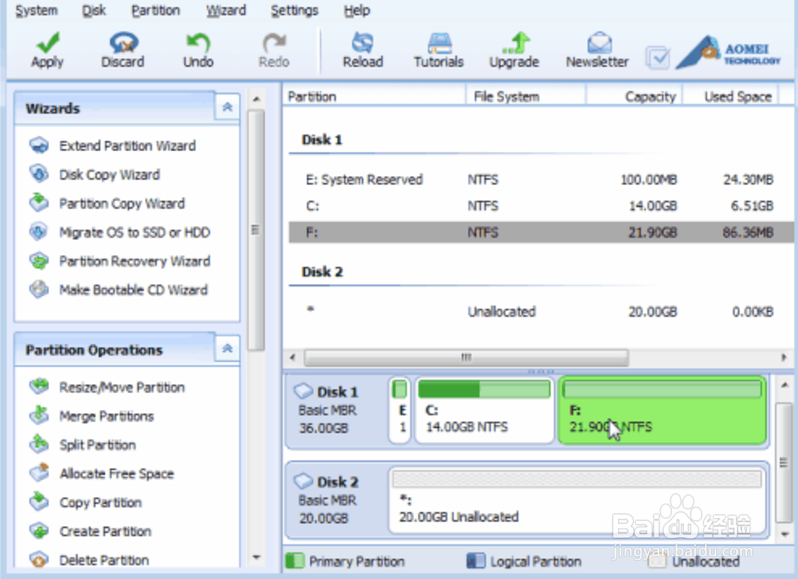
Task: Open Migrate OS to SSD or HDD
Action: [x=134, y=232]
